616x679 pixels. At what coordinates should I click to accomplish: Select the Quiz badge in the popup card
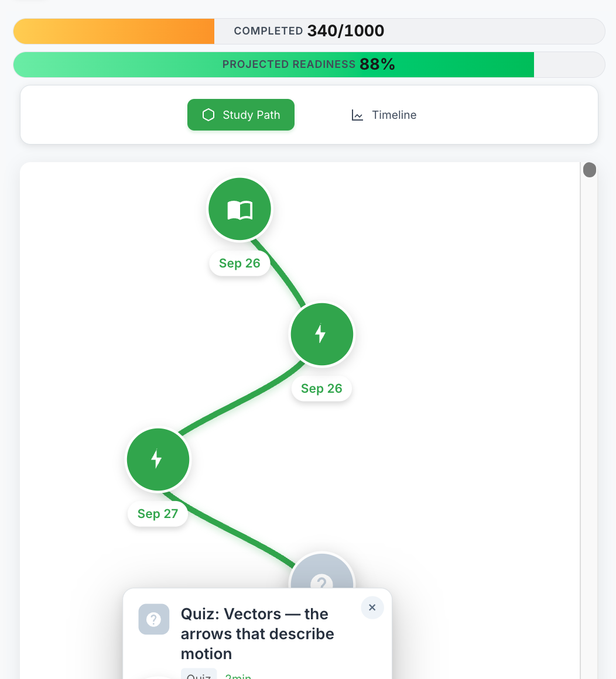coord(199,674)
